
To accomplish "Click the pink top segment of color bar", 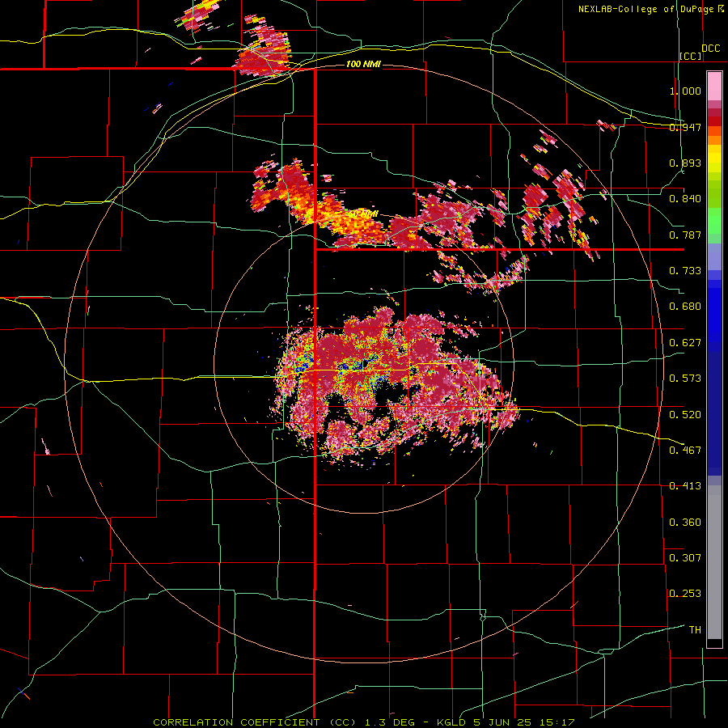I will (714, 86).
